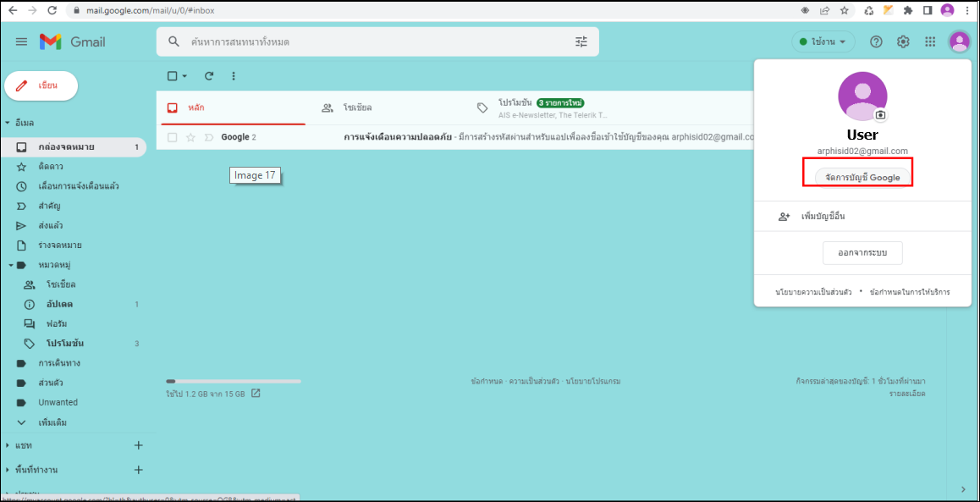Click the eye icon in address bar
This screenshot has width=980, height=502.
click(807, 11)
